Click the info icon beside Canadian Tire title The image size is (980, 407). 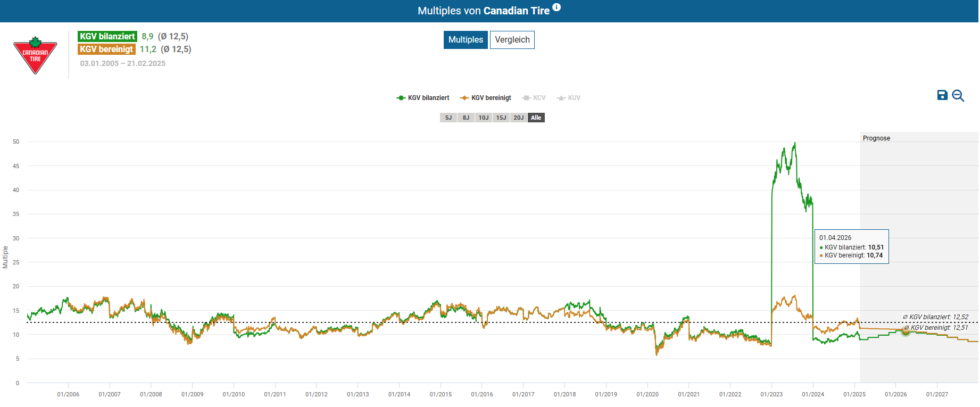557,7
